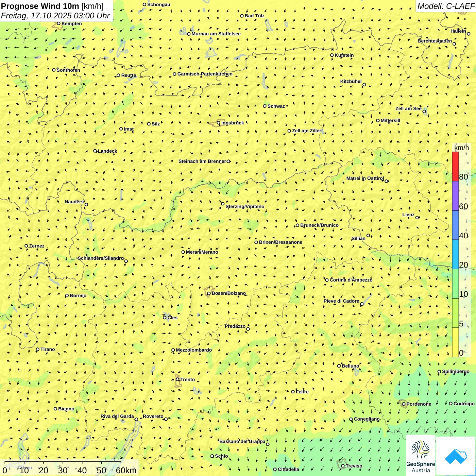476x476 pixels.
Task: Click the 'Zell am Ziller' label
Action: point(306,131)
